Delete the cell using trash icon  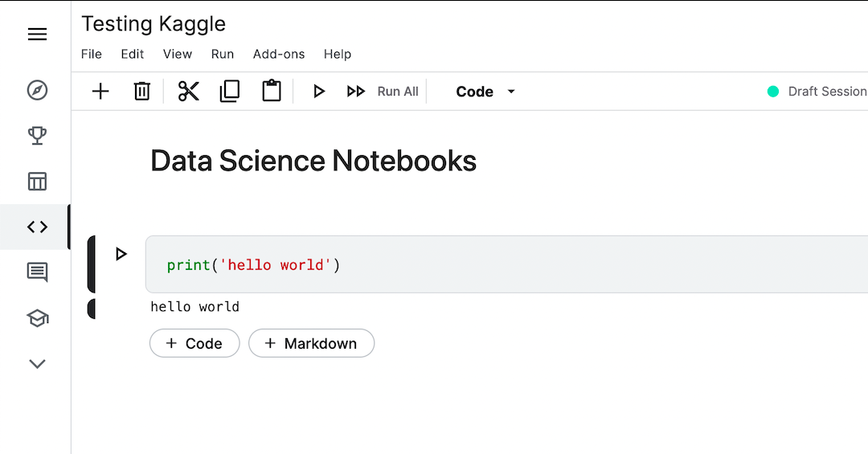point(141,92)
